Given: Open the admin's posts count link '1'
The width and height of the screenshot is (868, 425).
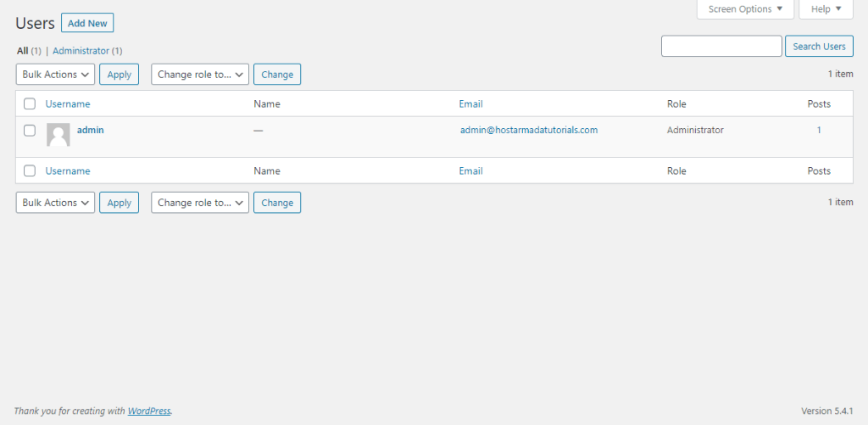Looking at the screenshot, I should (820, 131).
